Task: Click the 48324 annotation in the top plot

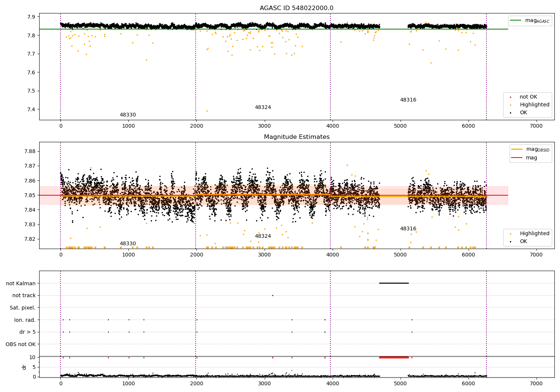Action: [263, 108]
